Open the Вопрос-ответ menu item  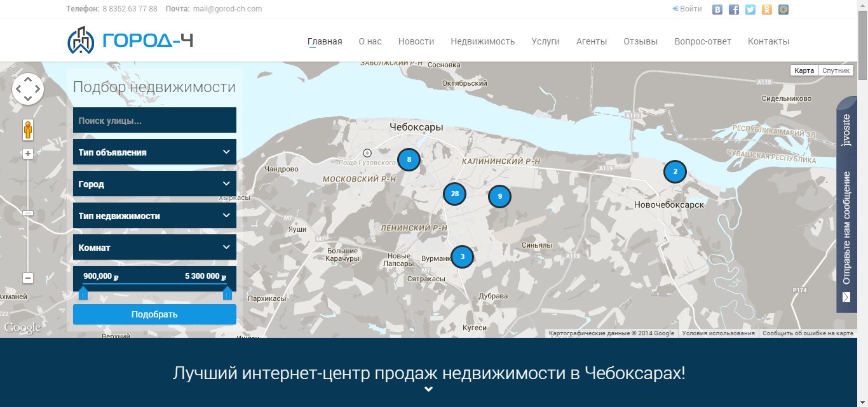(x=703, y=41)
